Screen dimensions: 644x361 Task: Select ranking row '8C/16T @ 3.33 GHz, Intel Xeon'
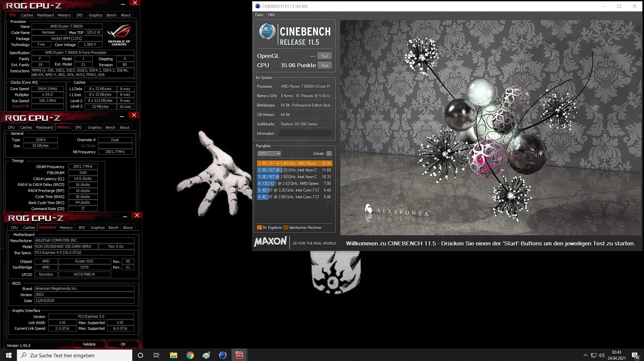[x=295, y=170]
